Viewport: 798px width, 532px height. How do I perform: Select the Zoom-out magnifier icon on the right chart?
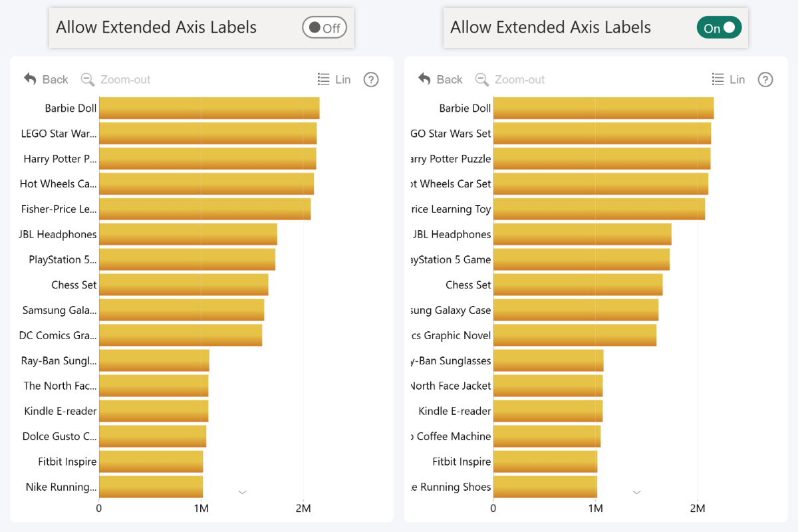pyautogui.click(x=481, y=79)
